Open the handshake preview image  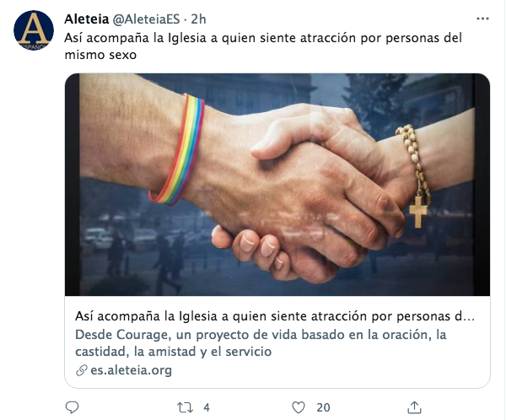tap(277, 185)
